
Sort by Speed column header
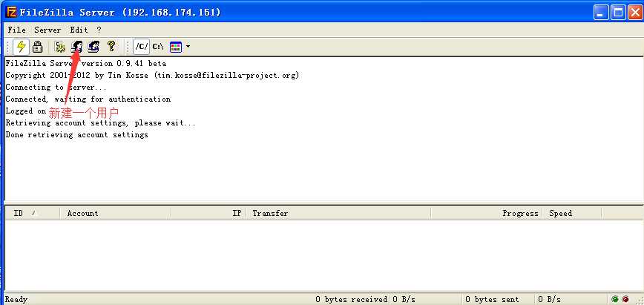pyautogui.click(x=572, y=213)
